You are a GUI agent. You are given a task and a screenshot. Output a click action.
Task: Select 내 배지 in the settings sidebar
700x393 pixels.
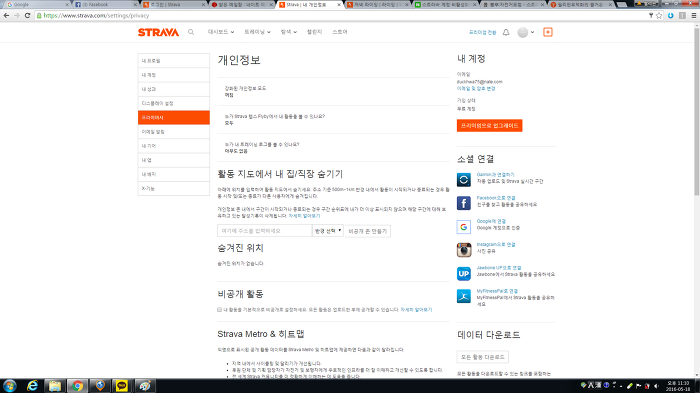(x=174, y=174)
